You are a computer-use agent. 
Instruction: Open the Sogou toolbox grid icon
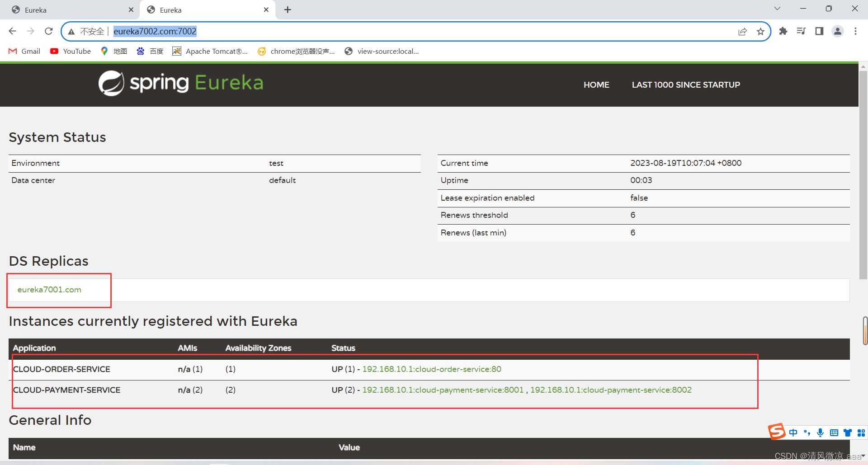(861, 432)
